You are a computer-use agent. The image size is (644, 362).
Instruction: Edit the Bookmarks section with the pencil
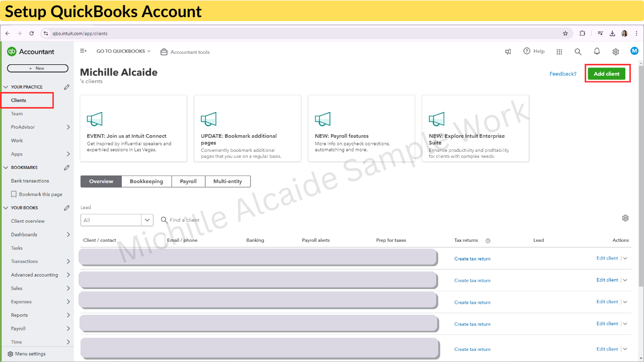pos(67,167)
